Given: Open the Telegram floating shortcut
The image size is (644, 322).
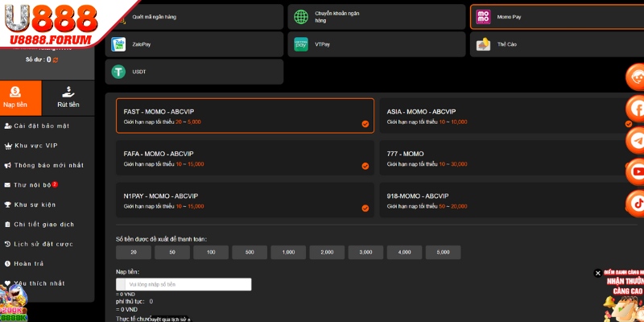Looking at the screenshot, I should coord(636,140).
